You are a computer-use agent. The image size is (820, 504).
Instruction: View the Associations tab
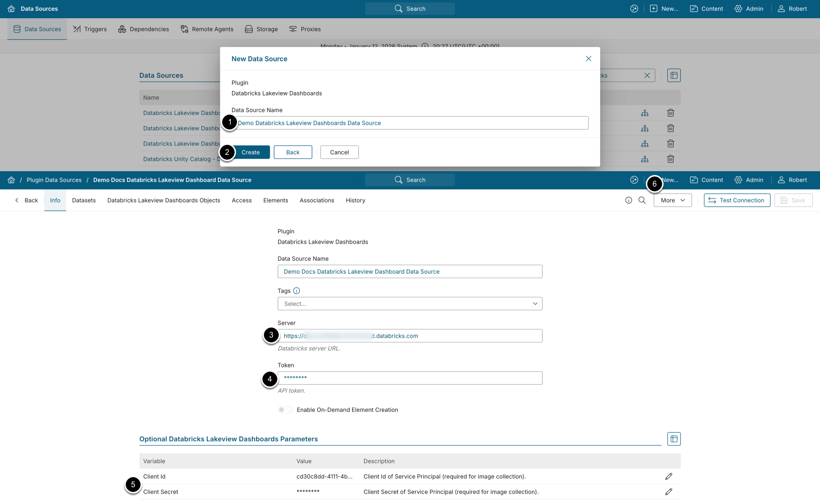pos(317,200)
